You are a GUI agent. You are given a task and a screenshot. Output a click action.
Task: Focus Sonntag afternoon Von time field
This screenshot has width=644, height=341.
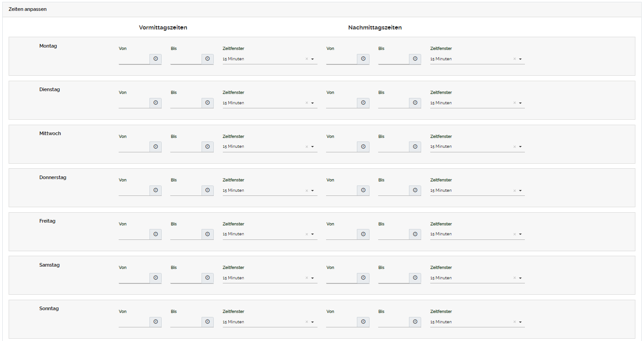341,322
